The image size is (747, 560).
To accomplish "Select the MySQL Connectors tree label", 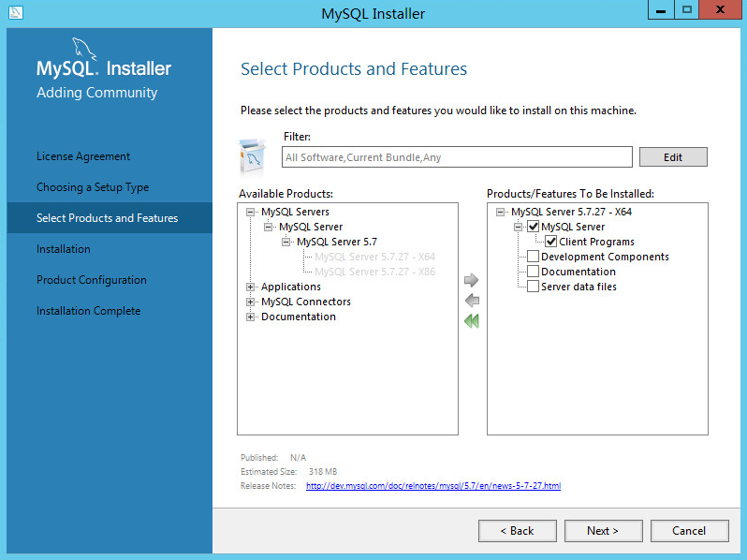I will tap(306, 302).
